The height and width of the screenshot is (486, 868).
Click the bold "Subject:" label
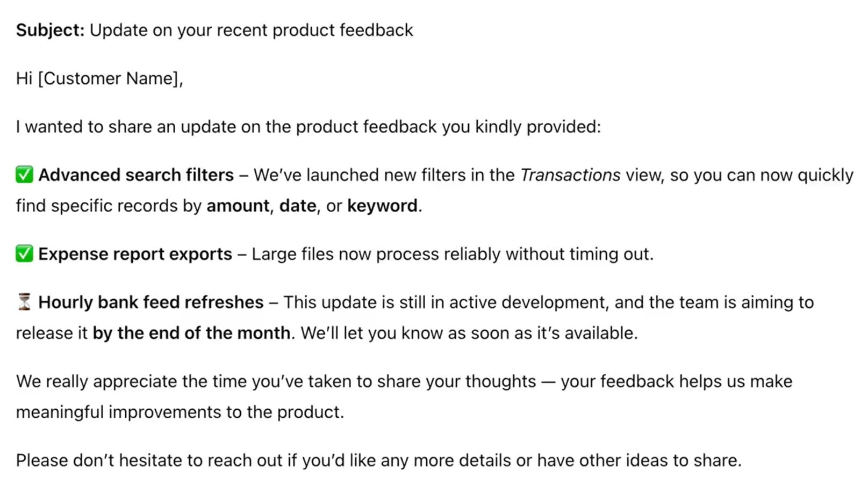pyautogui.click(x=50, y=30)
